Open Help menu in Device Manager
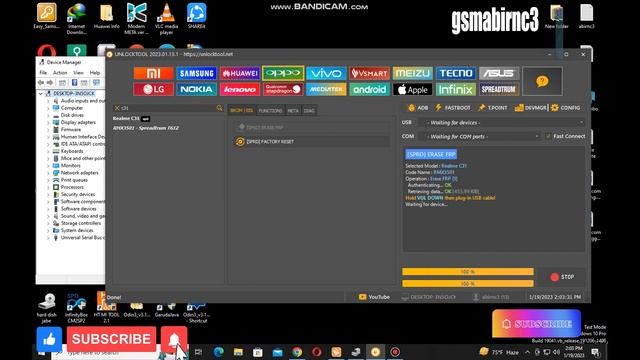Viewport: 640px width, 360px height. 95,73
